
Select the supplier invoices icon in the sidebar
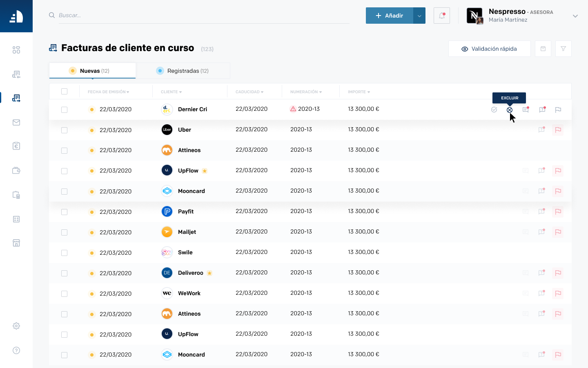click(x=16, y=74)
